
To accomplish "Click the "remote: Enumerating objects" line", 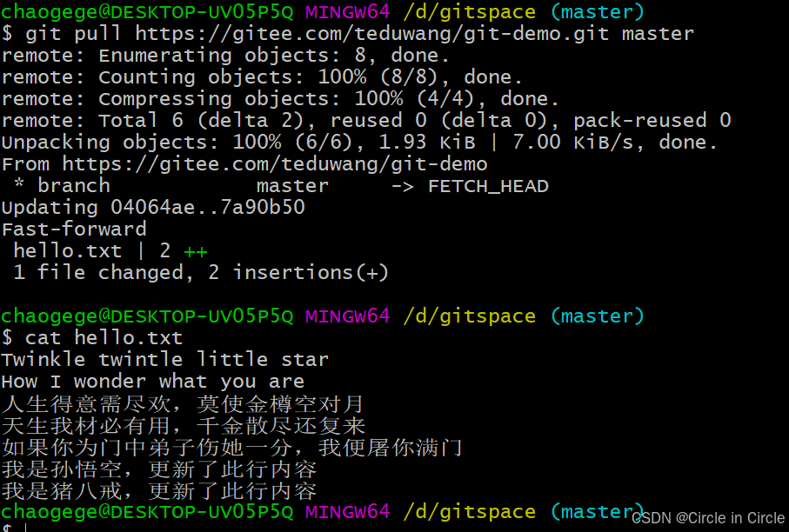I will tap(226, 56).
